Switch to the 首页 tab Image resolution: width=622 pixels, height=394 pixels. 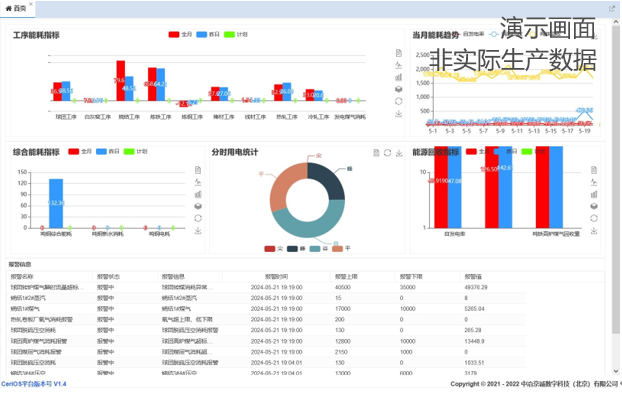click(x=16, y=8)
